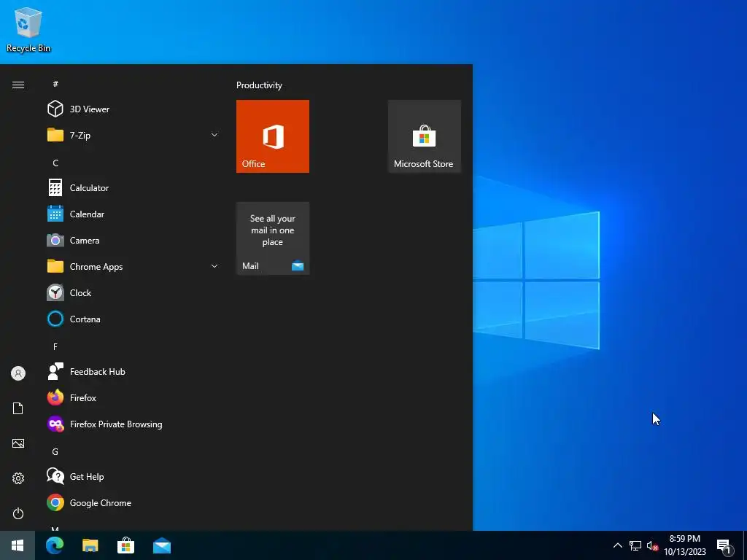Image resolution: width=747 pixels, height=560 pixels.
Task: Click the Windows Start button
Action: [18, 545]
